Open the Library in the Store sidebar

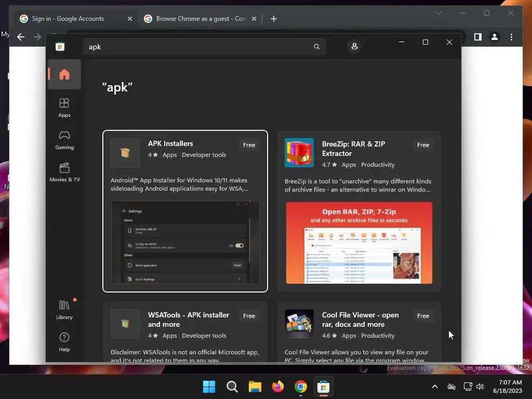click(64, 310)
